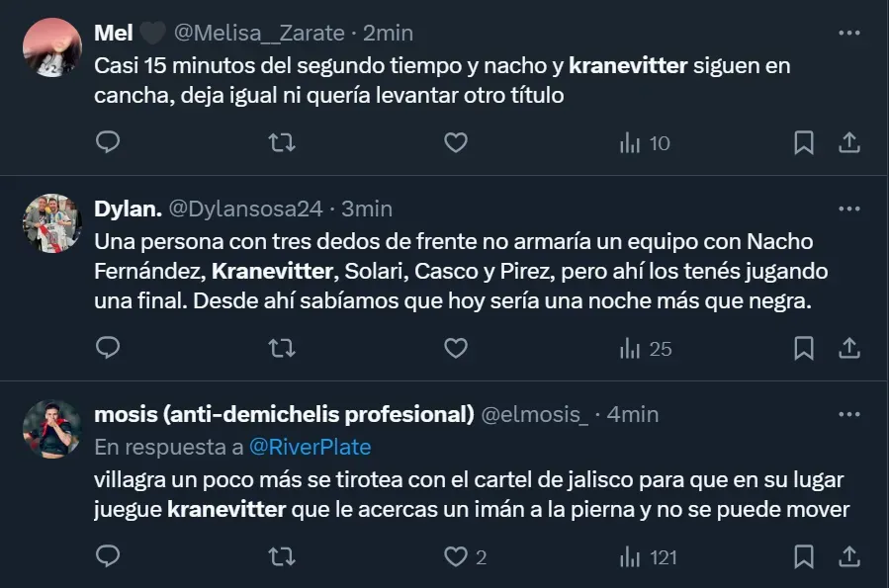Click Mel's profile avatar
Viewport: 889px width, 588px height.
pos(51,46)
